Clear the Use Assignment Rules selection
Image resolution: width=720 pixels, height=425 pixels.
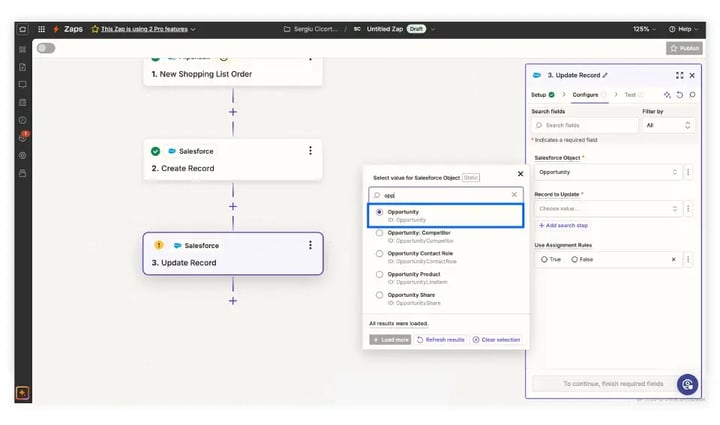[x=674, y=259]
